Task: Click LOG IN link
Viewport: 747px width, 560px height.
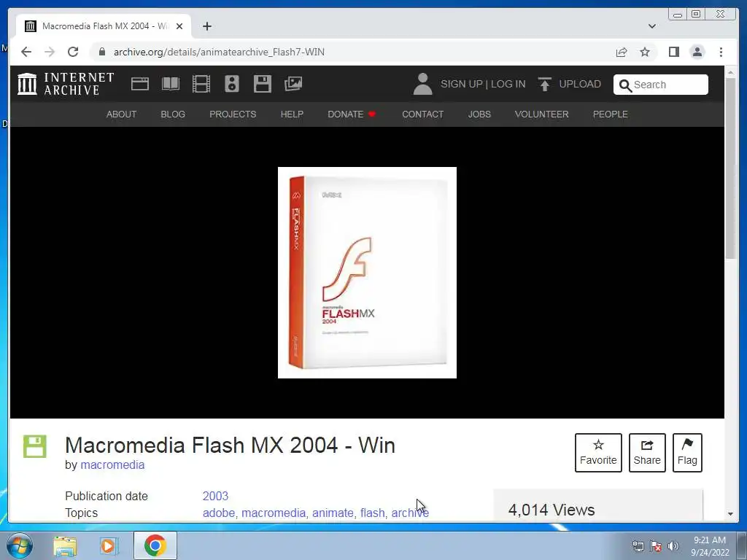Action: click(x=508, y=85)
